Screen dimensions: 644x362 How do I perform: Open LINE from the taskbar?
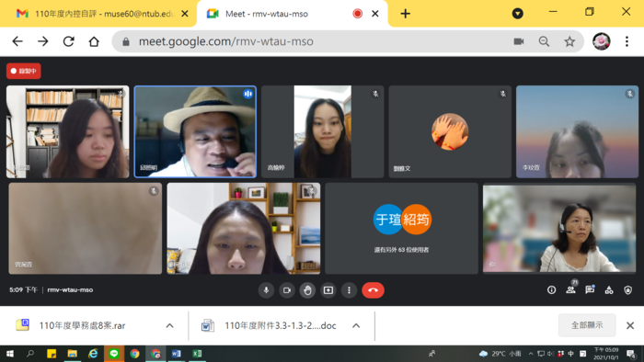(114, 354)
